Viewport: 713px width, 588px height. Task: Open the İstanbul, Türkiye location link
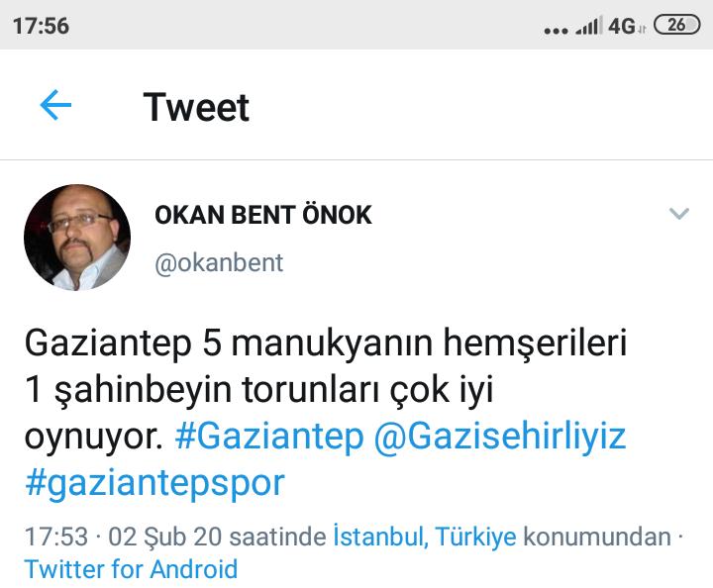click(425, 537)
